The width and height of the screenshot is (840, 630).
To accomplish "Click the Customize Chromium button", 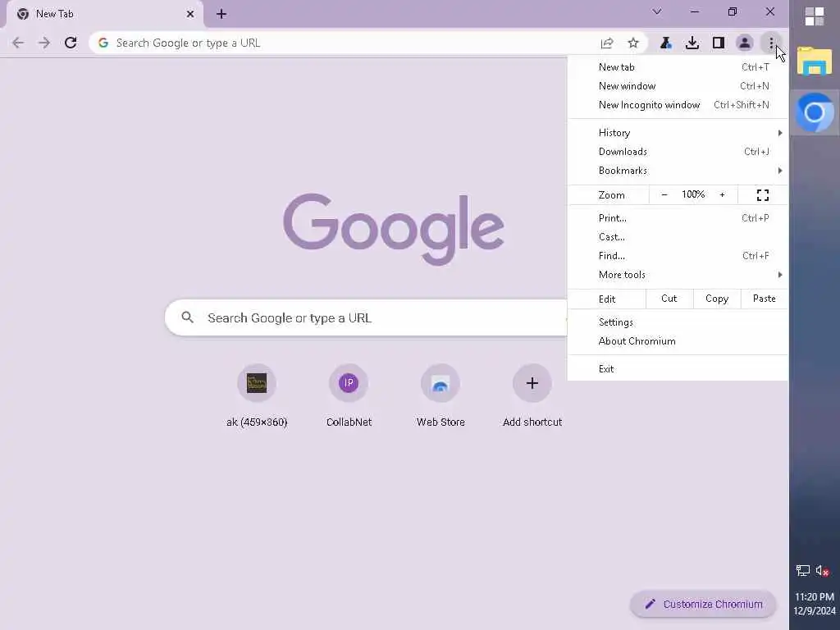I will [703, 605].
